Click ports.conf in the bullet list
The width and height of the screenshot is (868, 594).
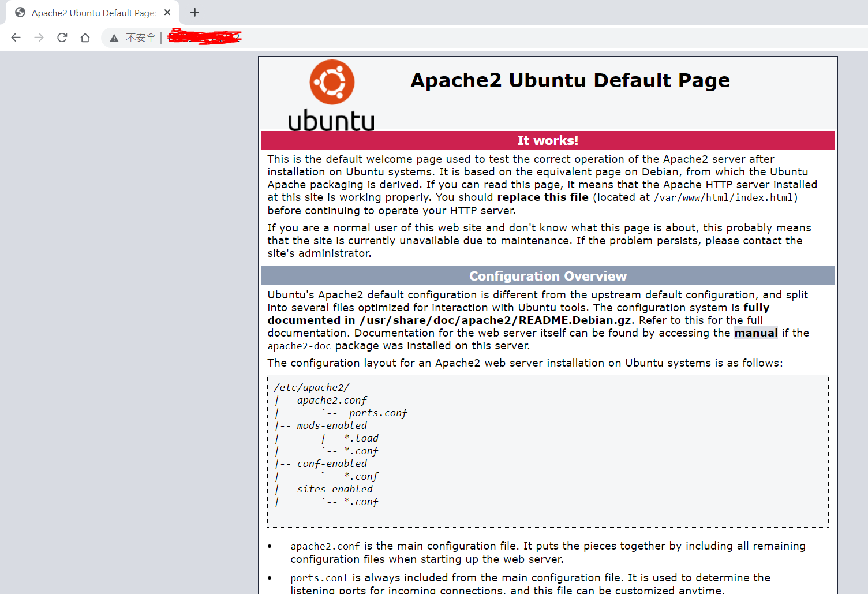319,578
